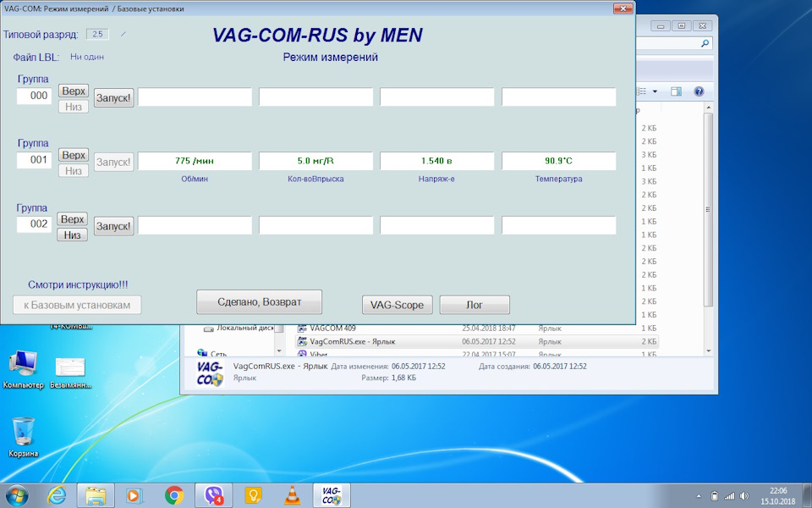Click Верх button for group 001
Viewport: 812px width, 508px height.
73,155
